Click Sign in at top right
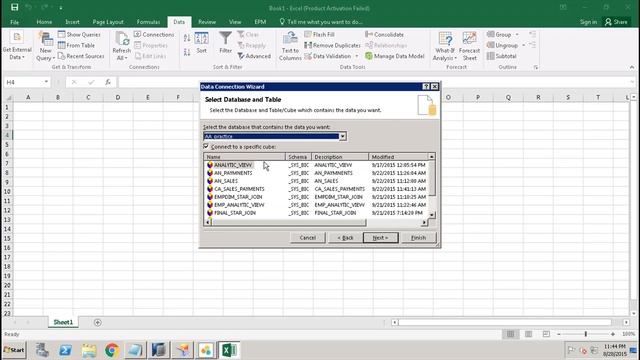 [588, 22]
